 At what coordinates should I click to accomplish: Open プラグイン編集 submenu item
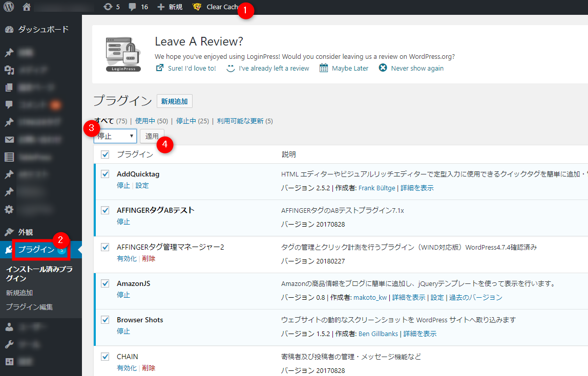(x=29, y=307)
